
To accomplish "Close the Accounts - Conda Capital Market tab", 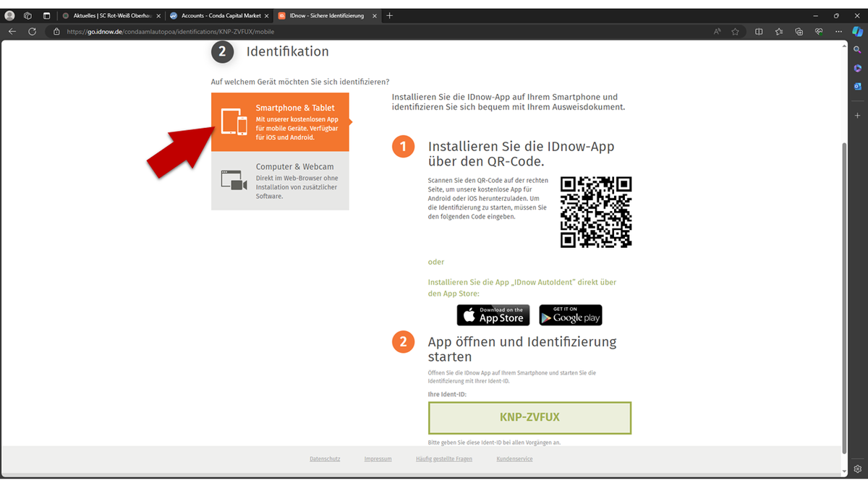I will tap(267, 15).
